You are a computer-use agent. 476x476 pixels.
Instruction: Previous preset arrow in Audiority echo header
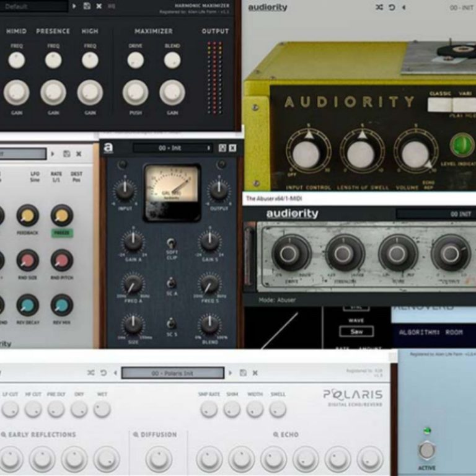(403, 7)
